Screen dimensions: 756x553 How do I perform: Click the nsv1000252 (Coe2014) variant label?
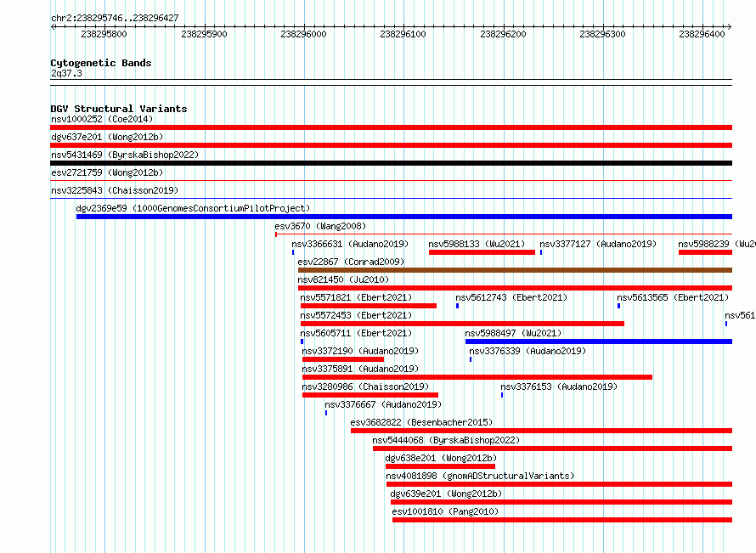click(x=102, y=119)
